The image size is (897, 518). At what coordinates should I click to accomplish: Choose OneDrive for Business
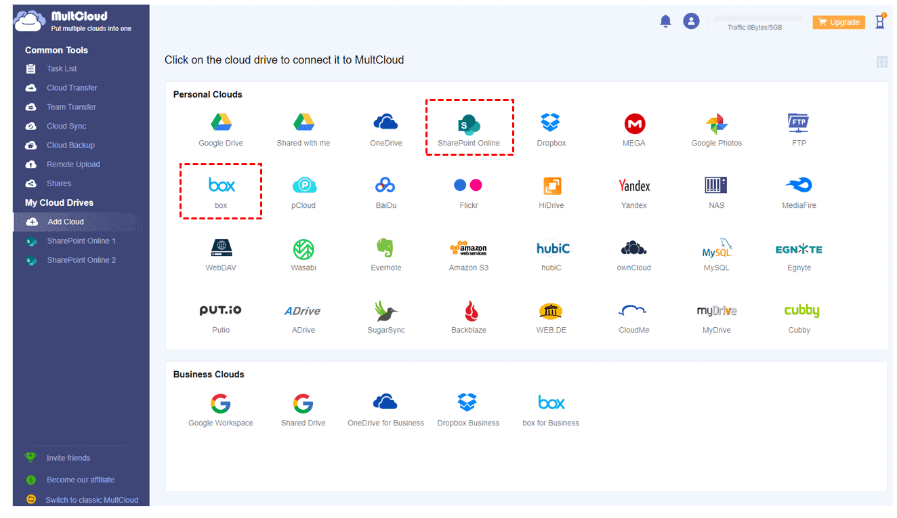coord(385,402)
